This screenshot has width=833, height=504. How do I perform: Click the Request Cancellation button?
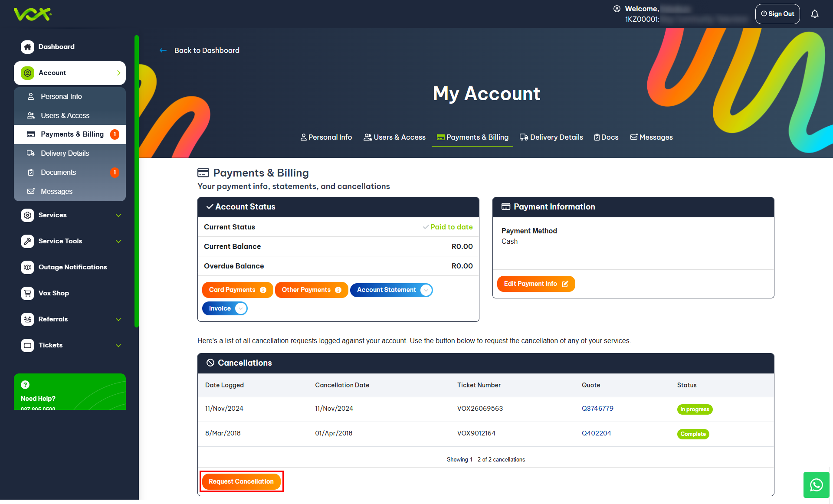(241, 482)
